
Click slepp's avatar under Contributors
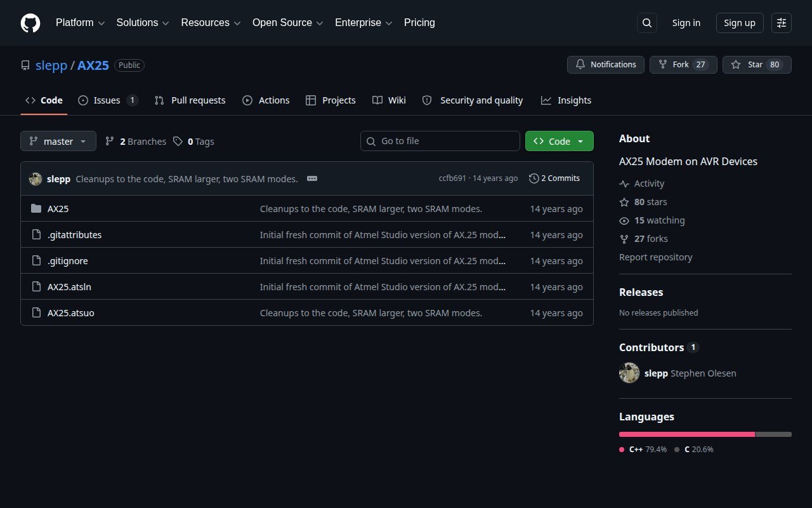click(629, 373)
